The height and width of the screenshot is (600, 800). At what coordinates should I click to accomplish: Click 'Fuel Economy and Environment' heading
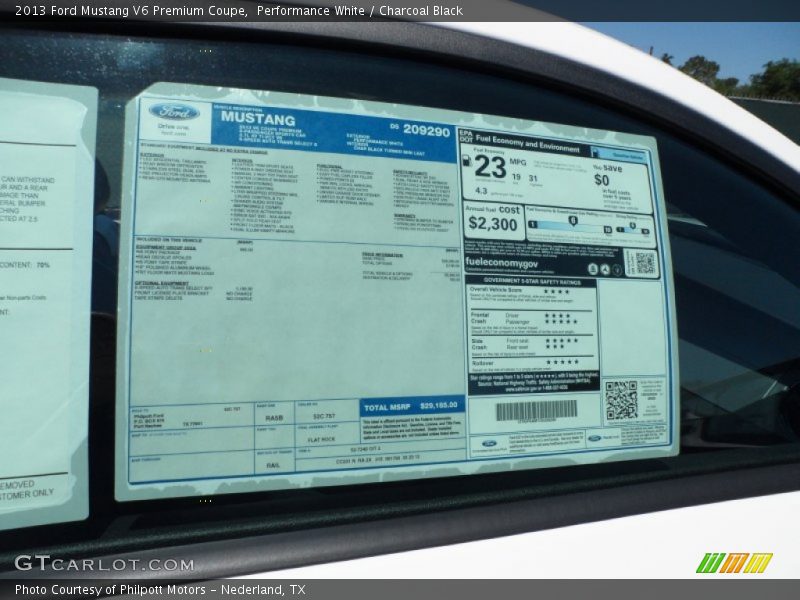pos(527,143)
